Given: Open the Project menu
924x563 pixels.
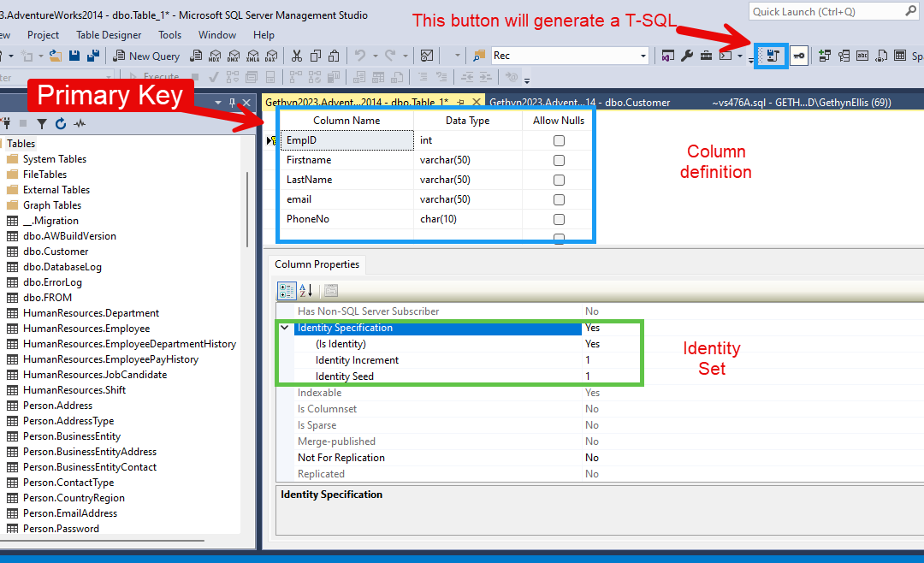Looking at the screenshot, I should point(43,35).
